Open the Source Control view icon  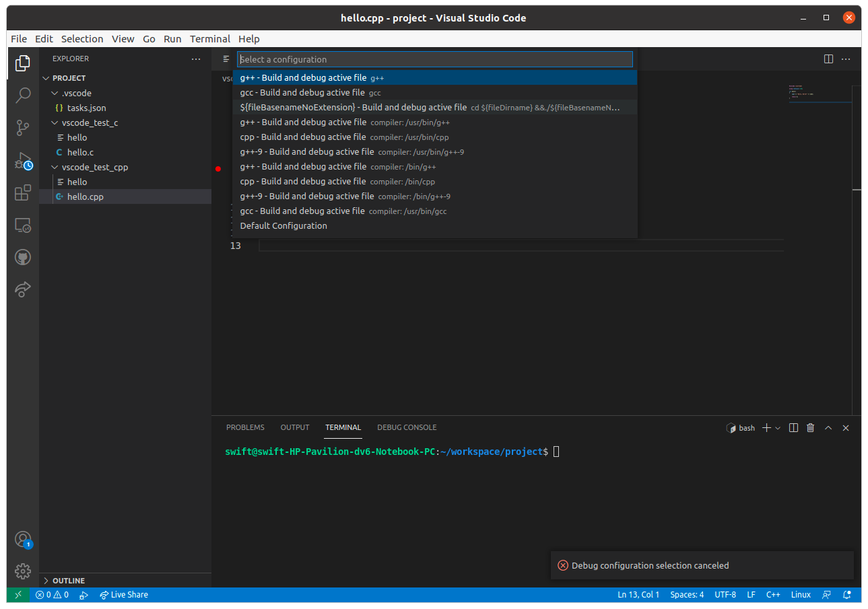coord(23,128)
